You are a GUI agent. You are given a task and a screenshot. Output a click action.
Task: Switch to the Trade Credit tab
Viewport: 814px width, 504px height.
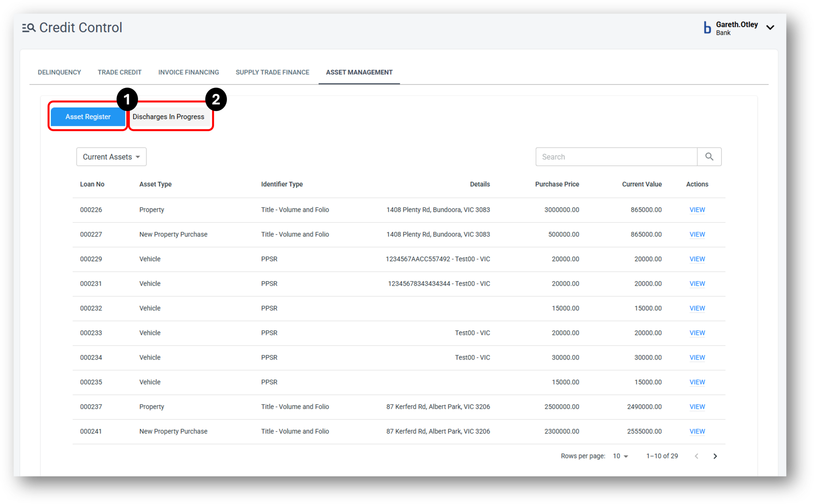(119, 72)
